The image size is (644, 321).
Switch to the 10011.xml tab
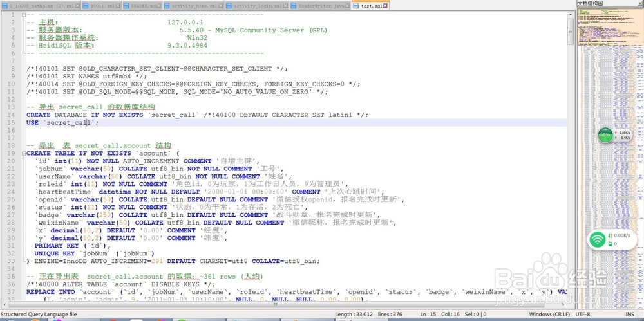(102, 6)
